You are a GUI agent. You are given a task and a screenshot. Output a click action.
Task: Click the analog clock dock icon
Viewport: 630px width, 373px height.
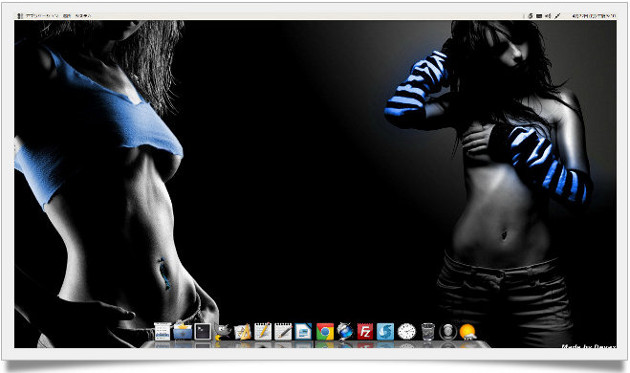point(407,332)
